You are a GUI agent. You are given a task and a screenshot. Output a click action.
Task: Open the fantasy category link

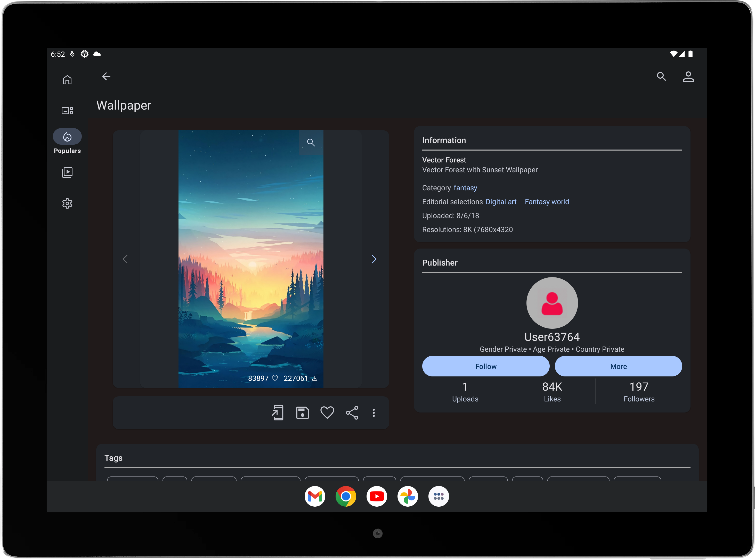click(x=465, y=188)
